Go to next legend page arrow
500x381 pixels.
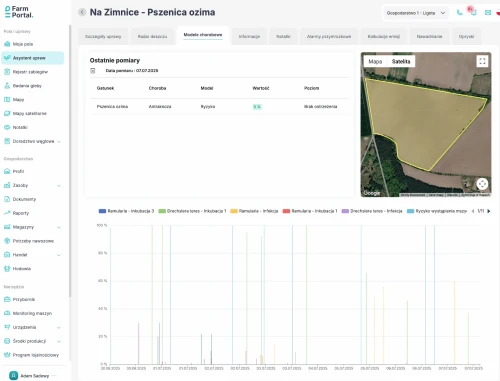click(489, 211)
